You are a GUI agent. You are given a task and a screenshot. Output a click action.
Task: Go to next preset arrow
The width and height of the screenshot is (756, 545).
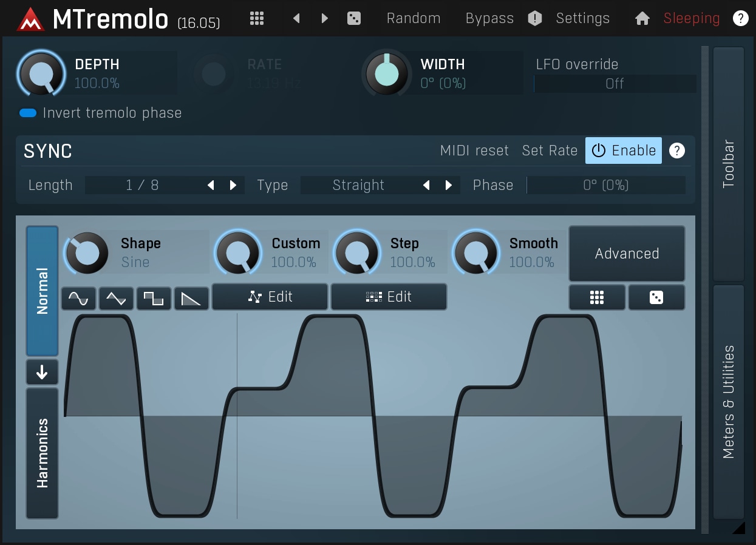[325, 18]
